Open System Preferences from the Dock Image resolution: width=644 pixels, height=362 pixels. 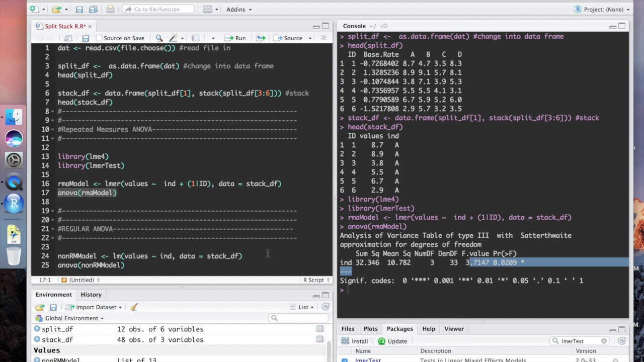tap(14, 160)
